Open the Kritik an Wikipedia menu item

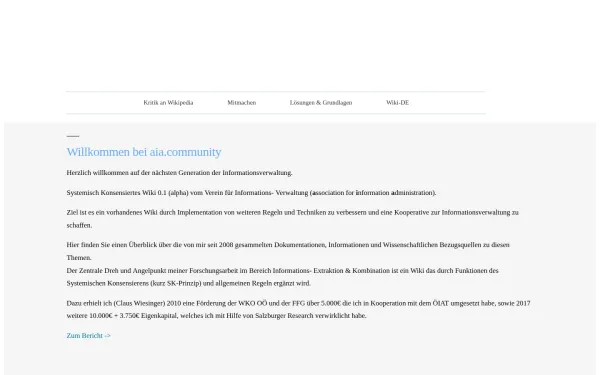click(x=168, y=103)
